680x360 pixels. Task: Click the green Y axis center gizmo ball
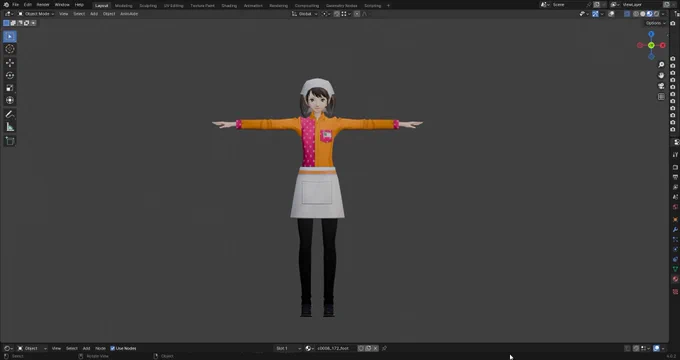[651, 45]
